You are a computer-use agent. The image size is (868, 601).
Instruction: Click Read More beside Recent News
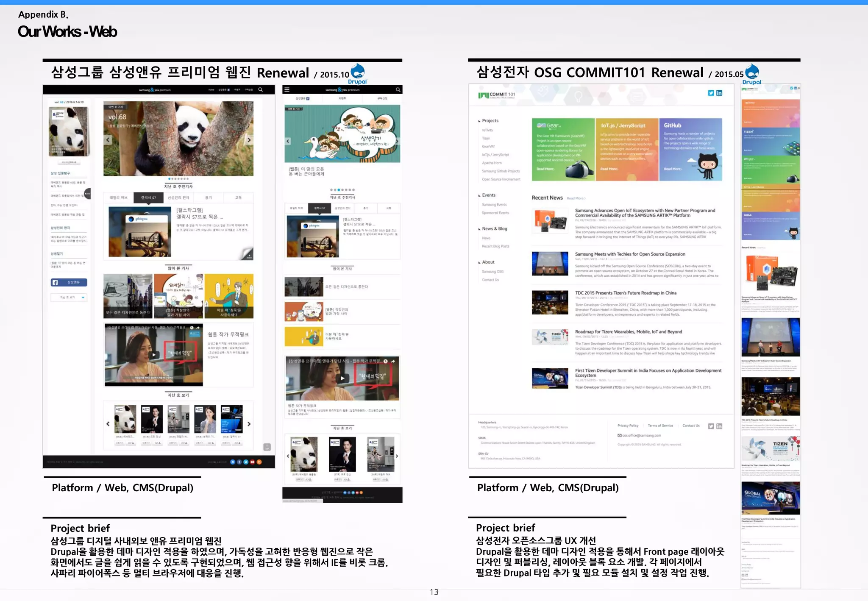[576, 198]
